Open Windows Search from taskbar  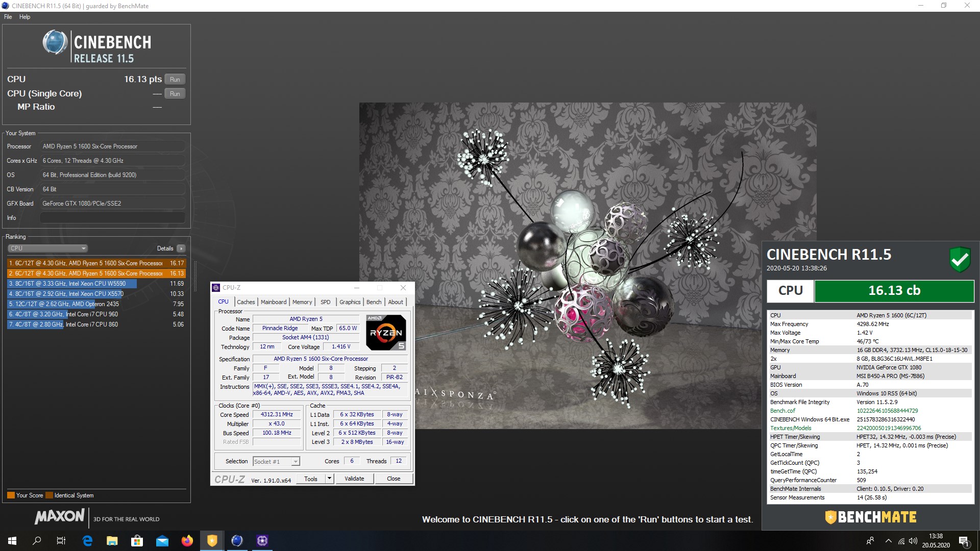[x=37, y=541]
